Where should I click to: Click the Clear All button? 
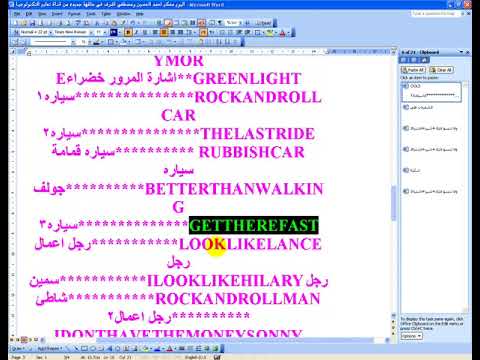(x=441, y=70)
